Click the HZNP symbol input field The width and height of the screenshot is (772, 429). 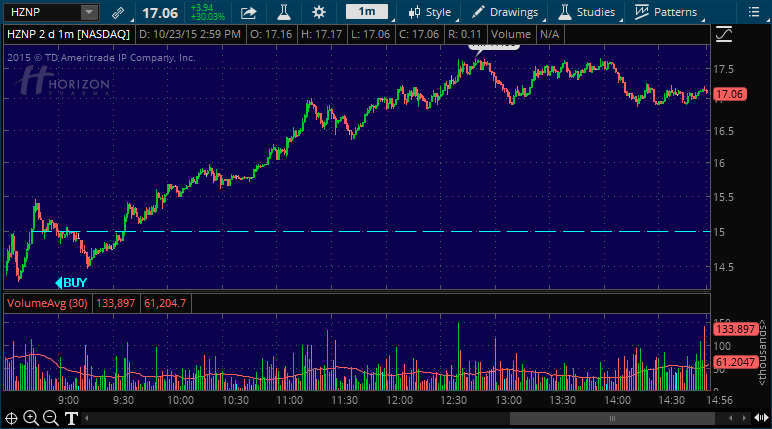41,12
